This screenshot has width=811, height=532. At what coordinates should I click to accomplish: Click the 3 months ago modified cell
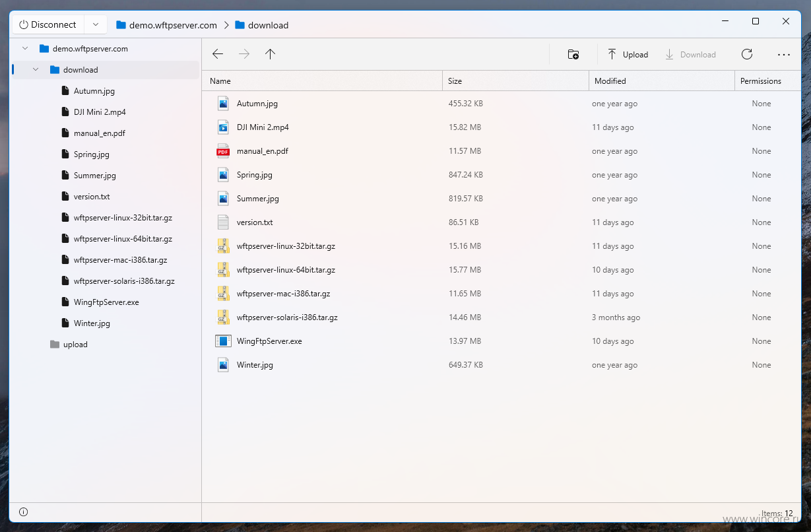point(616,317)
